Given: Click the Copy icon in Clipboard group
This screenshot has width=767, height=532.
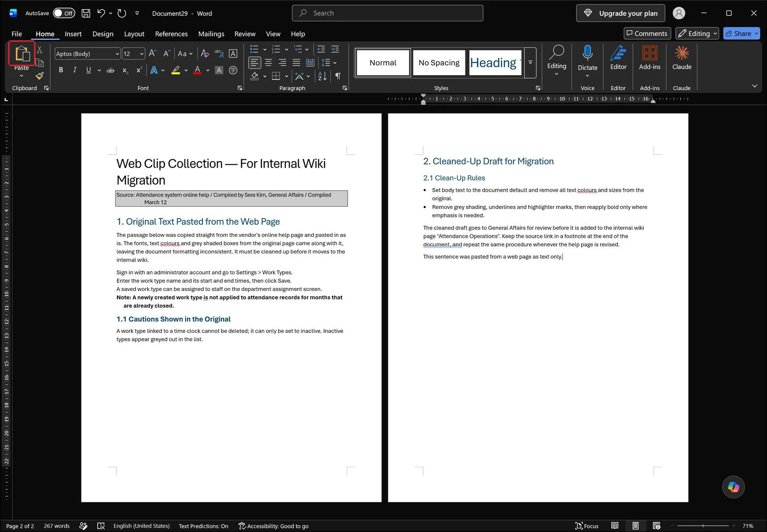Looking at the screenshot, I should point(40,63).
